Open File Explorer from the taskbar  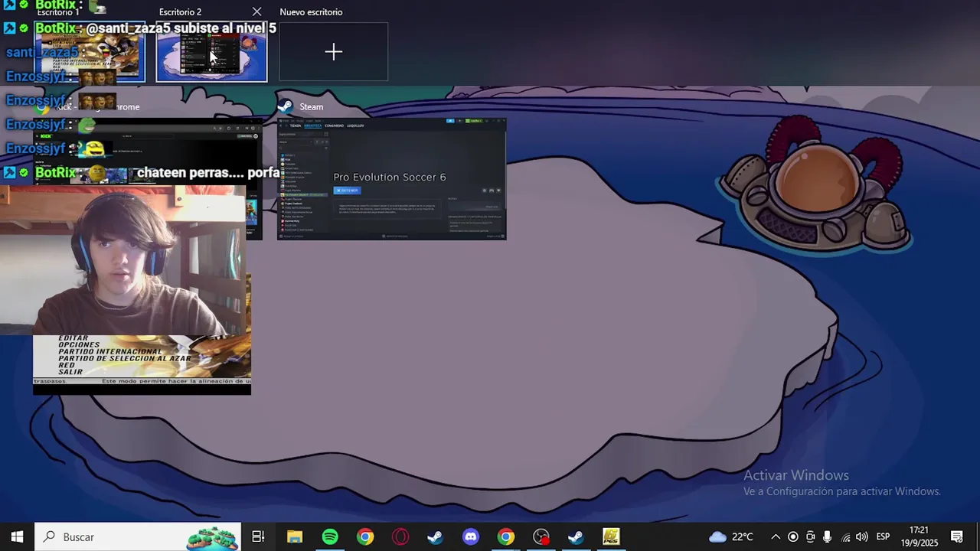[x=295, y=536]
